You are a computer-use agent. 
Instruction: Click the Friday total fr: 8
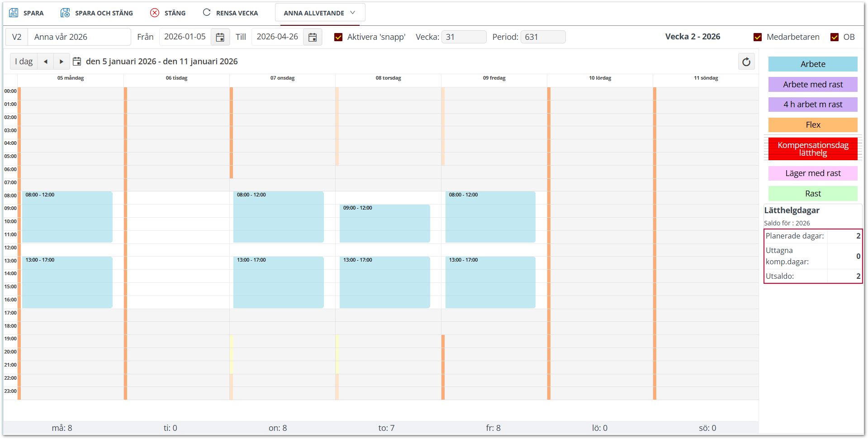(493, 428)
